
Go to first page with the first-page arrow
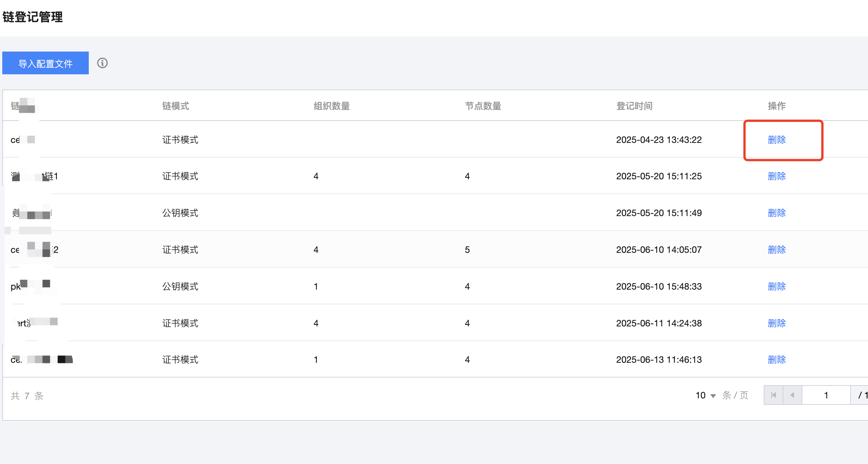point(774,395)
